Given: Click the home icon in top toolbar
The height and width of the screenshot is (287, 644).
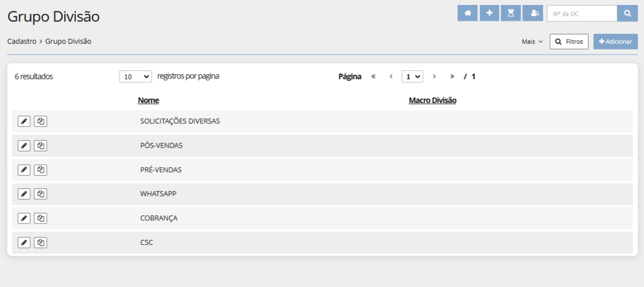Looking at the screenshot, I should [467, 13].
